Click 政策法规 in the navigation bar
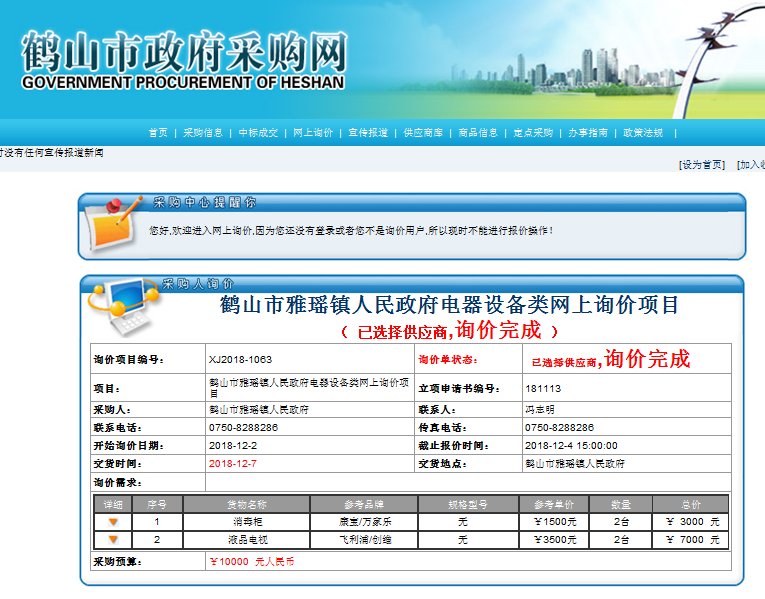The width and height of the screenshot is (765, 599). [x=643, y=133]
